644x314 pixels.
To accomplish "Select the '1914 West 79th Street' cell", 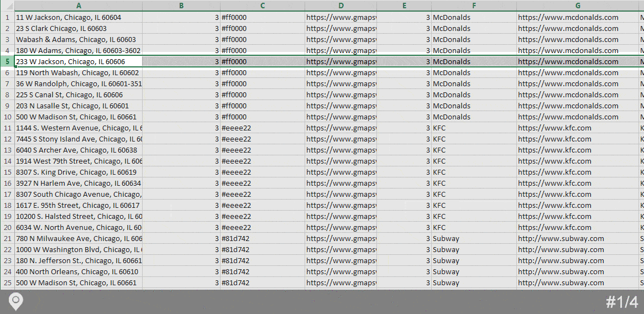I will pos(78,161).
